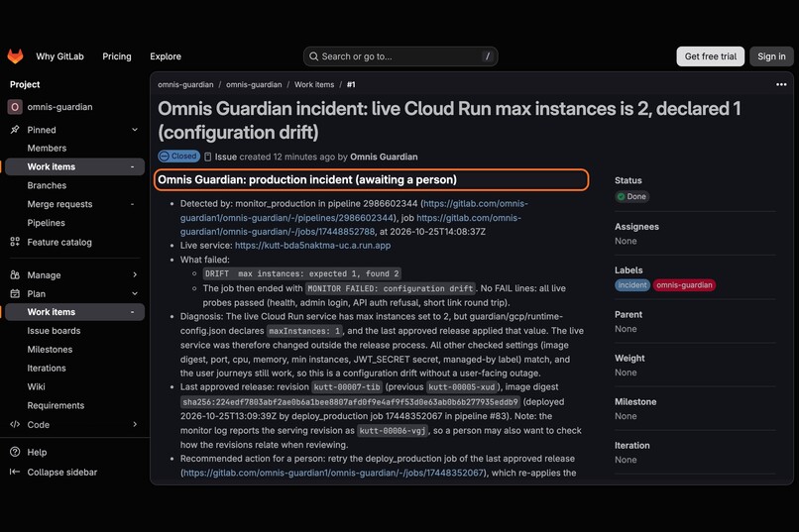Click omnis-guardian project name in sidebar
This screenshot has width=799, height=532.
click(59, 107)
